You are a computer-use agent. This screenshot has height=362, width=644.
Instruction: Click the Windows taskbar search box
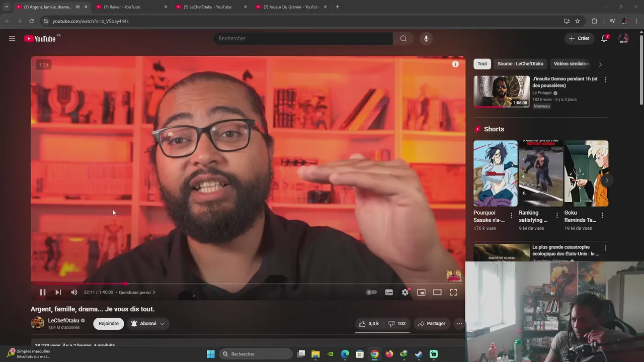click(256, 354)
